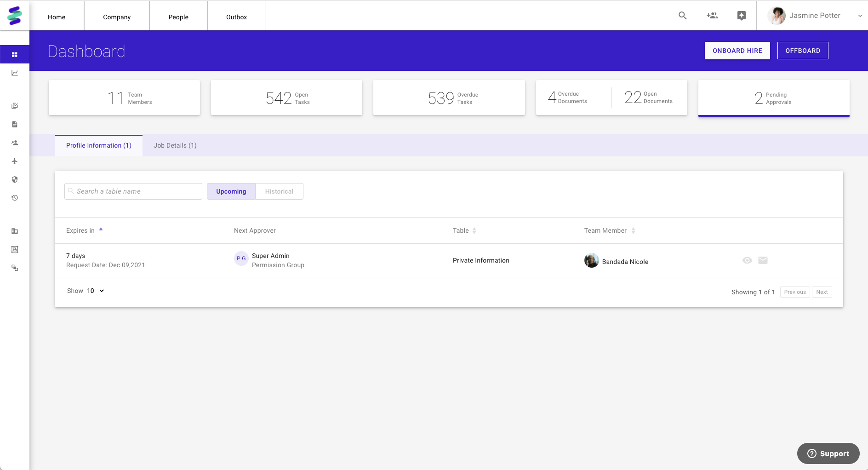Click the add people icon in header
Viewport: 868px width, 470px height.
click(x=712, y=16)
